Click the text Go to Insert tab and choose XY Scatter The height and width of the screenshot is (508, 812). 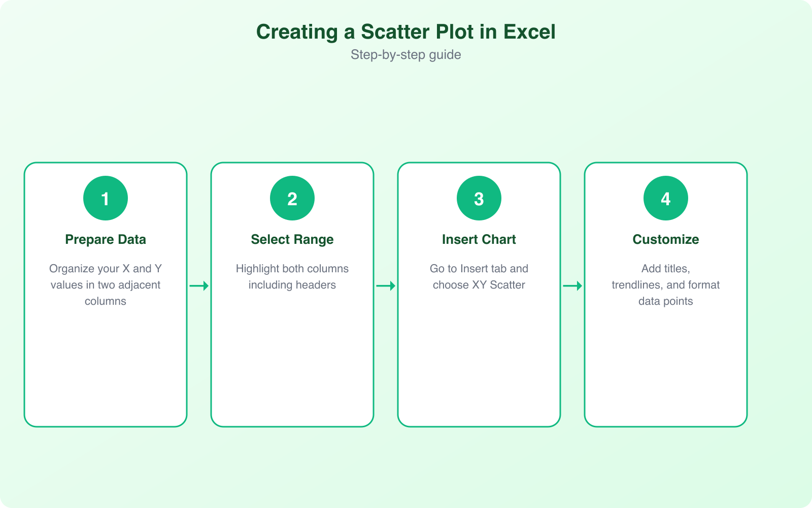pyautogui.click(x=479, y=277)
